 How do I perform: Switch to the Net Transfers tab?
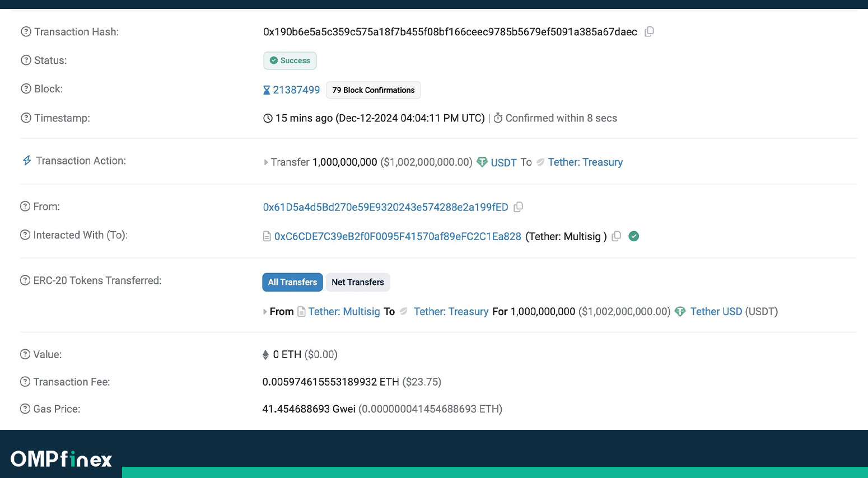(358, 282)
